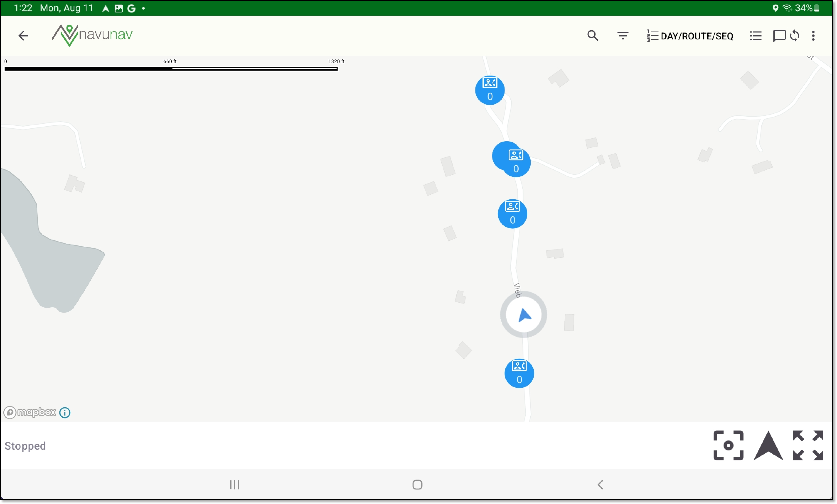Open the messages chat bubble icon

click(779, 36)
